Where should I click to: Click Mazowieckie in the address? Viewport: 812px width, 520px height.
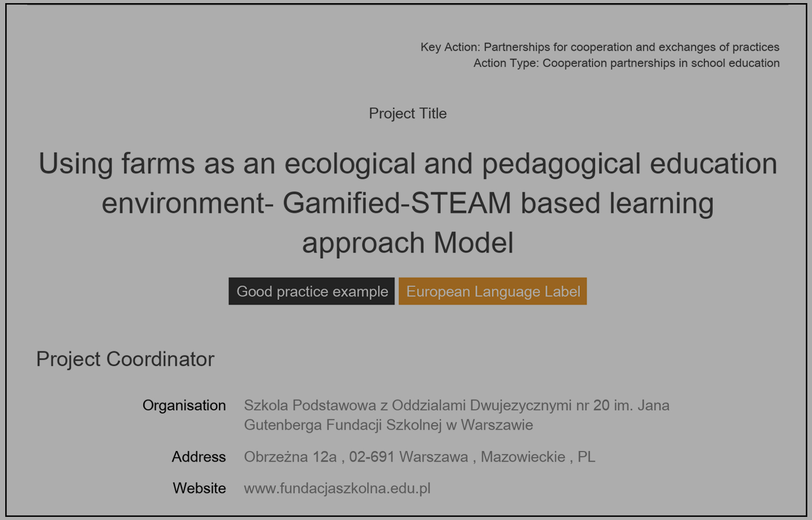523,457
